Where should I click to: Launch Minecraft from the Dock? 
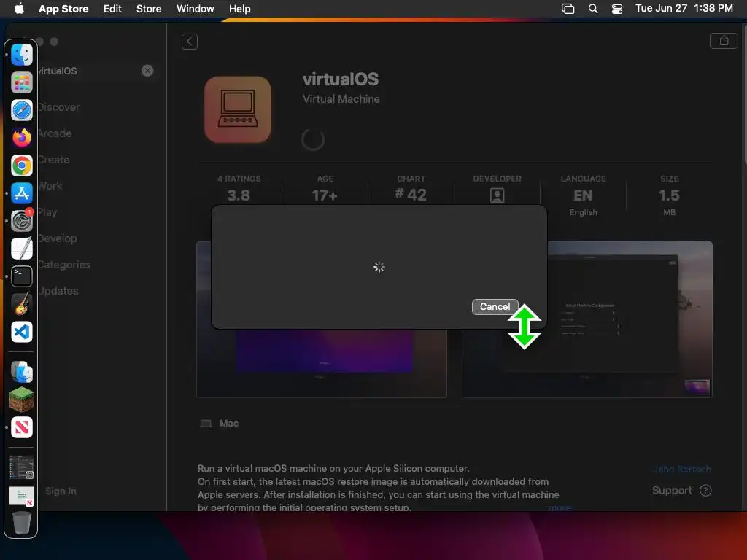click(22, 400)
